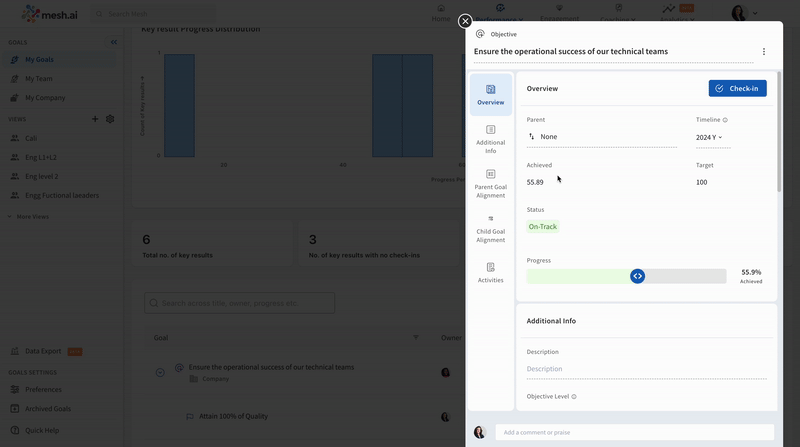Click the My Team sidebar icon
Image resolution: width=800 pixels, height=447 pixels.
[x=14, y=79]
